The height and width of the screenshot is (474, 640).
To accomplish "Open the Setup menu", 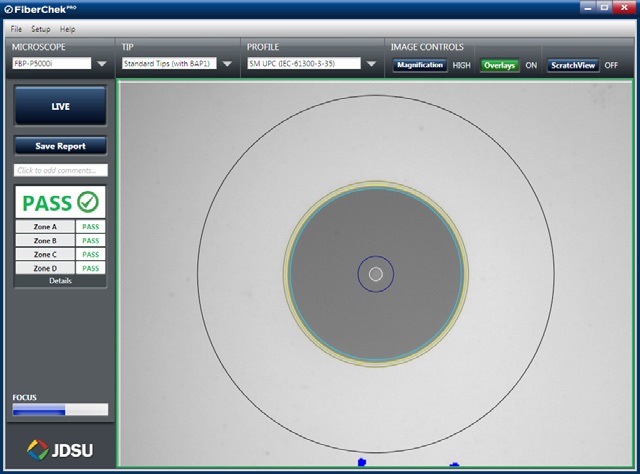I will point(40,29).
